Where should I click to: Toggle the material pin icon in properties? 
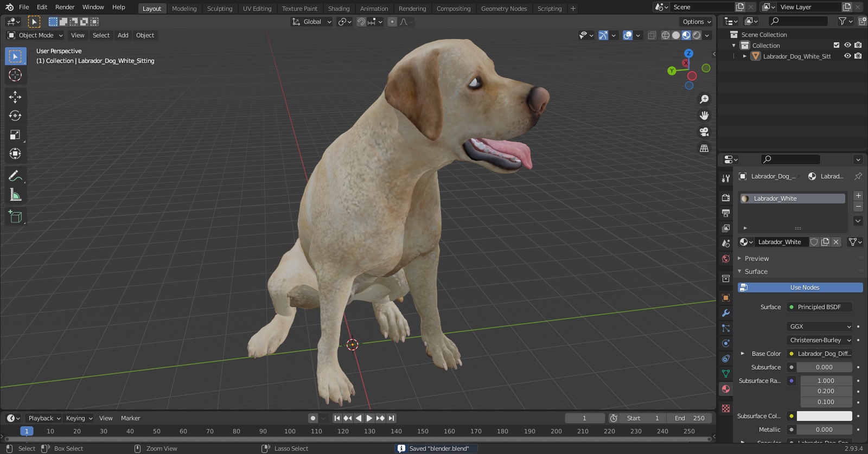tap(858, 176)
